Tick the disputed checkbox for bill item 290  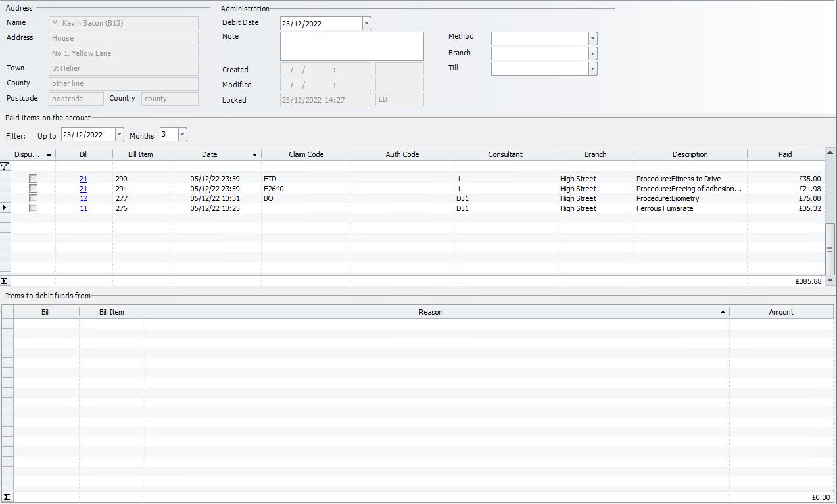pyautogui.click(x=33, y=179)
